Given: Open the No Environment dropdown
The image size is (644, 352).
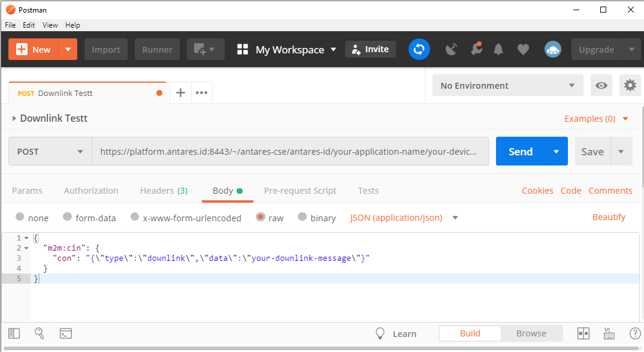Looking at the screenshot, I should pyautogui.click(x=507, y=86).
